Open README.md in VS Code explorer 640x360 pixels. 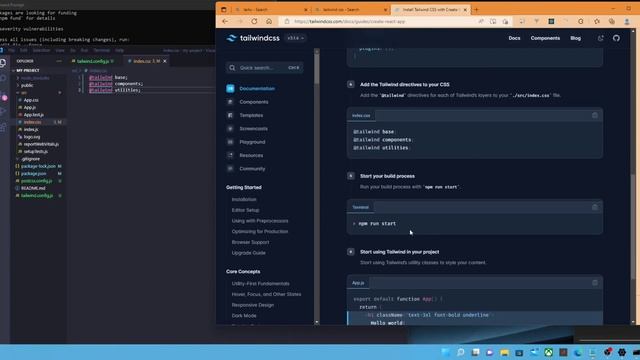pos(33,188)
